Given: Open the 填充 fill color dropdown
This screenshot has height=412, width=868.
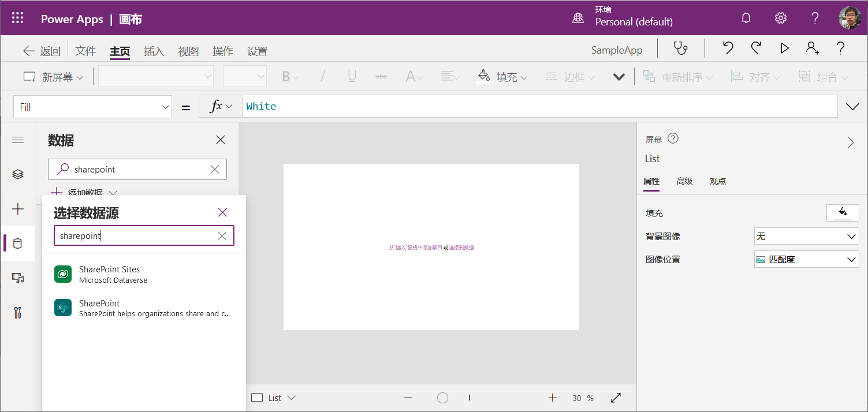Looking at the screenshot, I should (x=502, y=77).
